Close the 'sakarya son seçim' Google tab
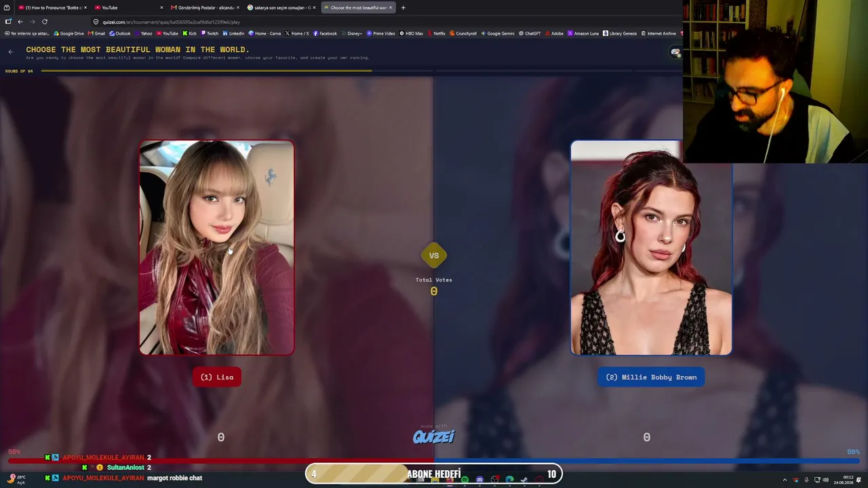Image resolution: width=868 pixels, height=488 pixels. (x=314, y=7)
